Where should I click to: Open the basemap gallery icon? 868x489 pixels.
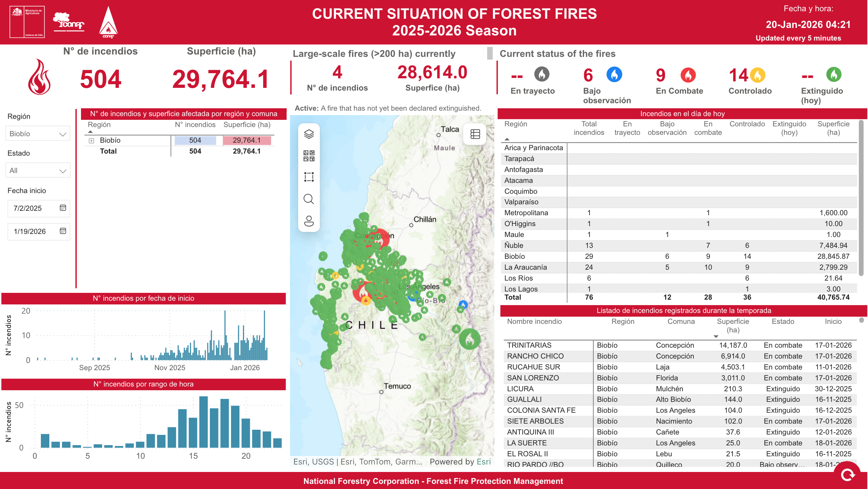pyautogui.click(x=308, y=156)
